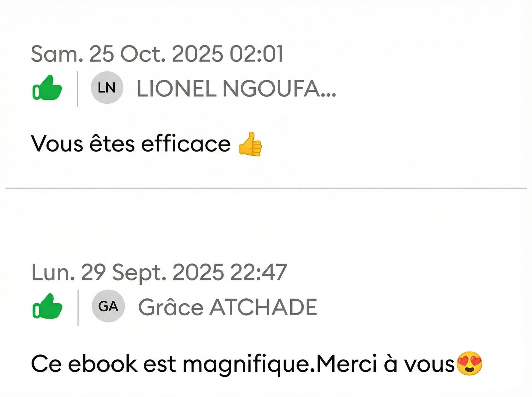Click the vertical separator beside the LN avatar
Viewport: 532px width, 397px height.
pos(77,89)
